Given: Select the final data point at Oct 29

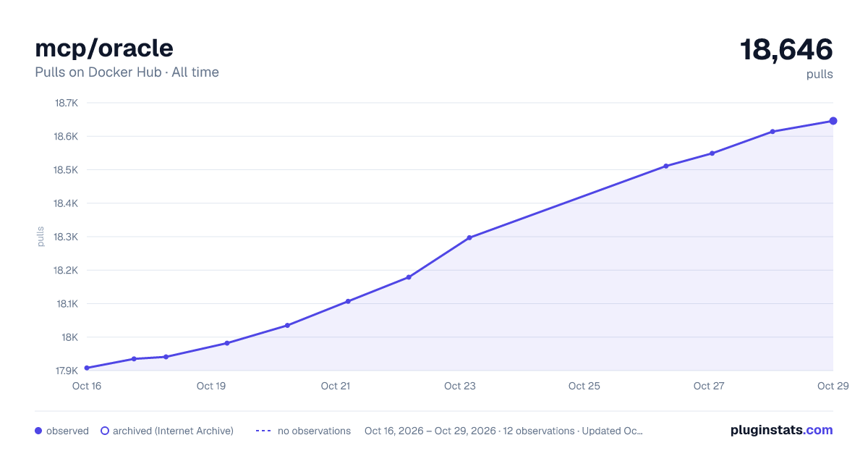Looking at the screenshot, I should [833, 121].
